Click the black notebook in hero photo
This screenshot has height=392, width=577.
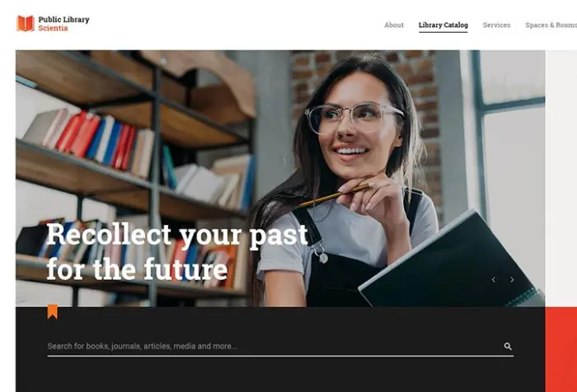click(x=451, y=261)
